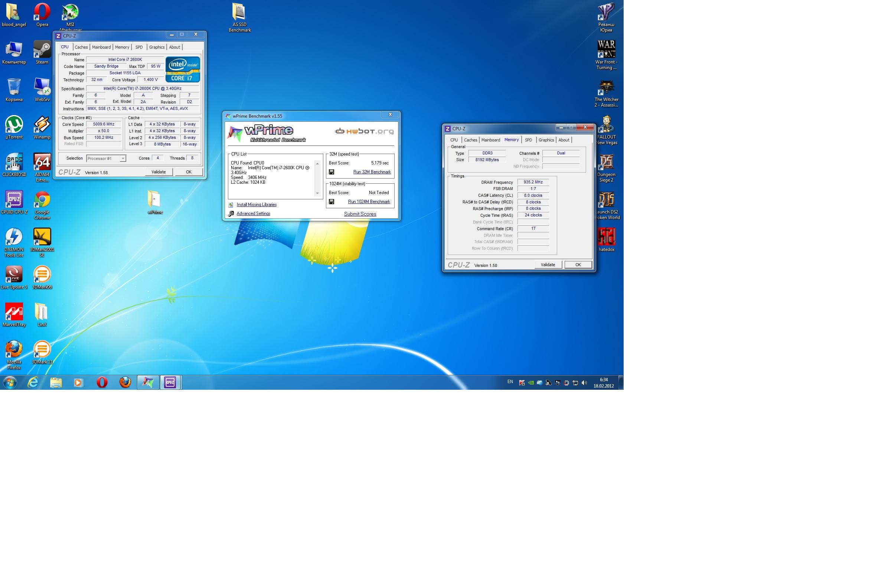Select Memory tab in left CPU-Z window
The height and width of the screenshot is (588, 882).
pos(122,47)
